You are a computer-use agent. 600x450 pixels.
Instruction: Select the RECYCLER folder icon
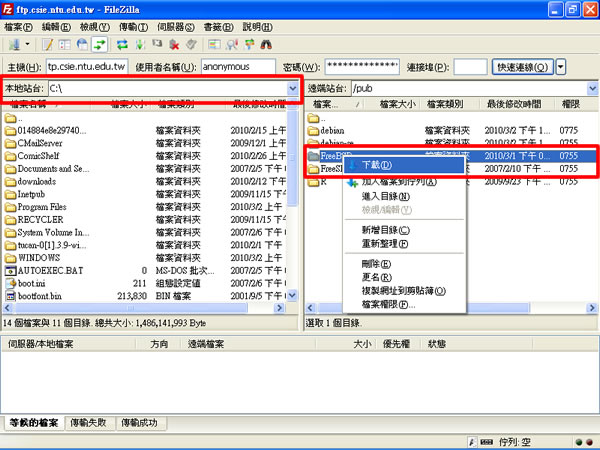click(10, 220)
